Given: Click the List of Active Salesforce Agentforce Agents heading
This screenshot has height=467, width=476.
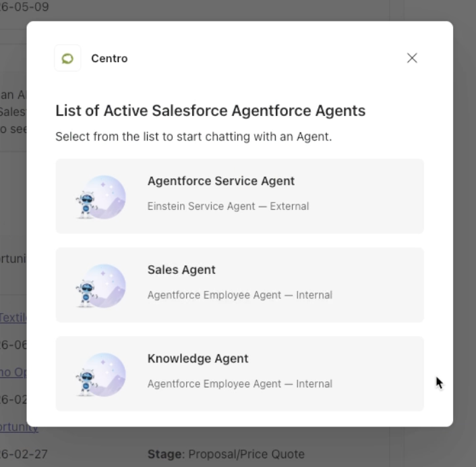Looking at the screenshot, I should point(210,111).
